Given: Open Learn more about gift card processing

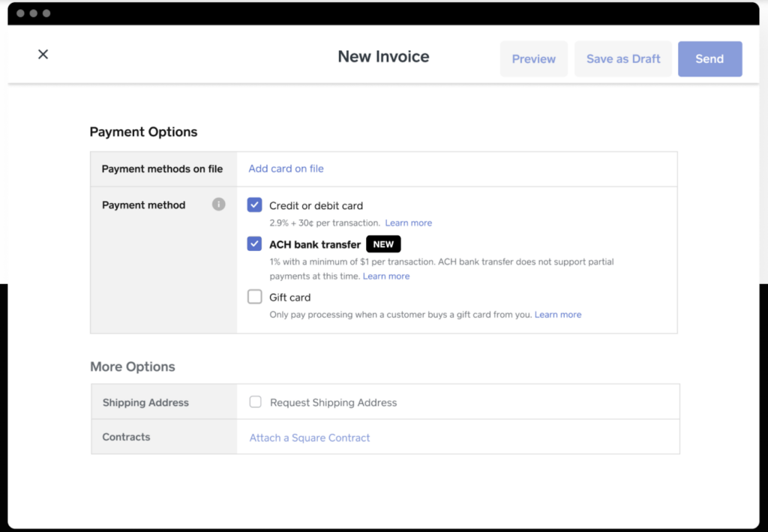Looking at the screenshot, I should (x=558, y=315).
